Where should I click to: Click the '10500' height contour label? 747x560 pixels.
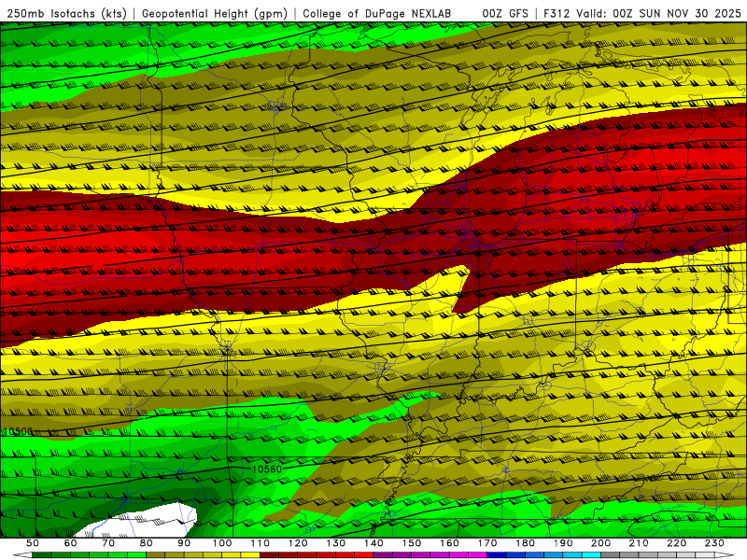click(x=18, y=431)
